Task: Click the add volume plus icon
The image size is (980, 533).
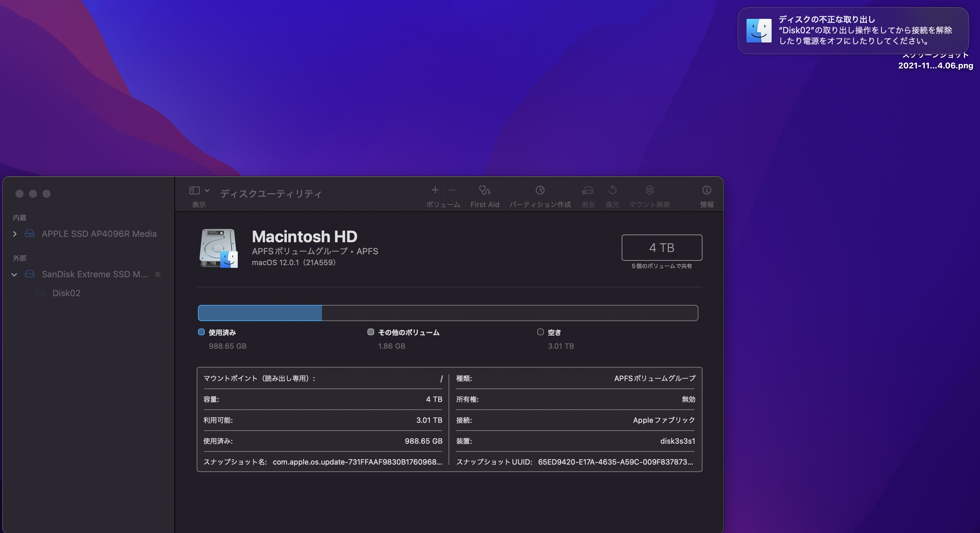Action: (x=435, y=190)
